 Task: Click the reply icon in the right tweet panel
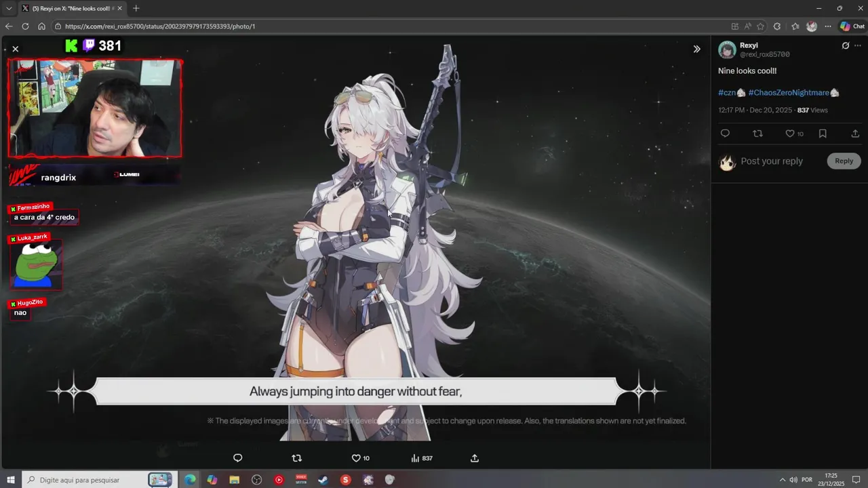(725, 134)
